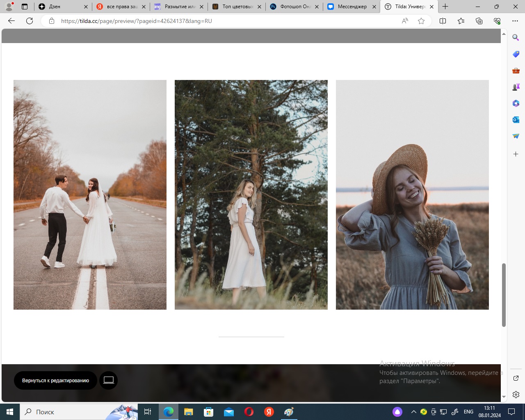Open the Yandex Browser taskbar icon
The height and width of the screenshot is (420, 525).
click(269, 412)
